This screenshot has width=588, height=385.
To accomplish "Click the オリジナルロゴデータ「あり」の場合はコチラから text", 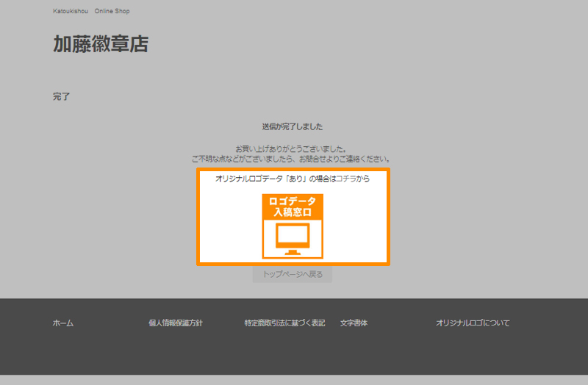I will (x=293, y=179).
